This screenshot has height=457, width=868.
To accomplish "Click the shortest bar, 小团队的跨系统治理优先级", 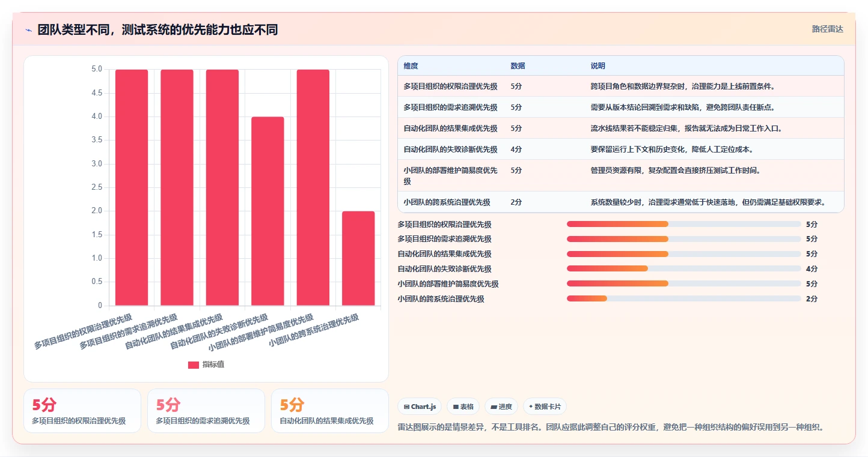I will pyautogui.click(x=358, y=258).
